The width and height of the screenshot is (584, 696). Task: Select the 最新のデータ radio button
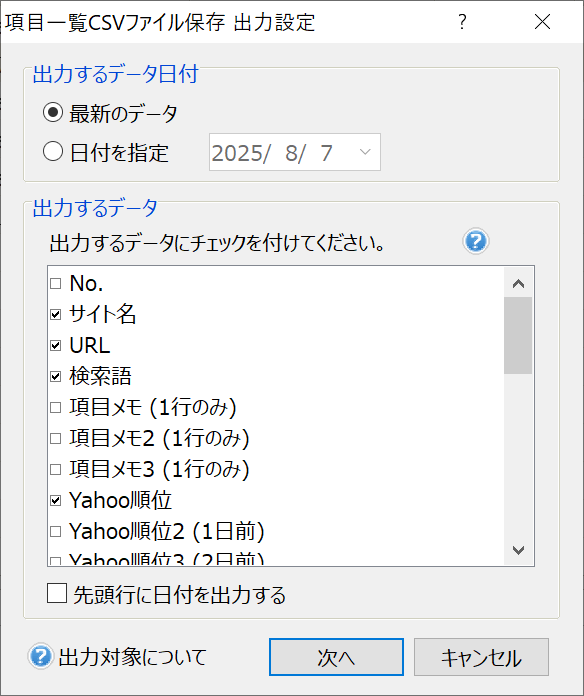[53, 112]
